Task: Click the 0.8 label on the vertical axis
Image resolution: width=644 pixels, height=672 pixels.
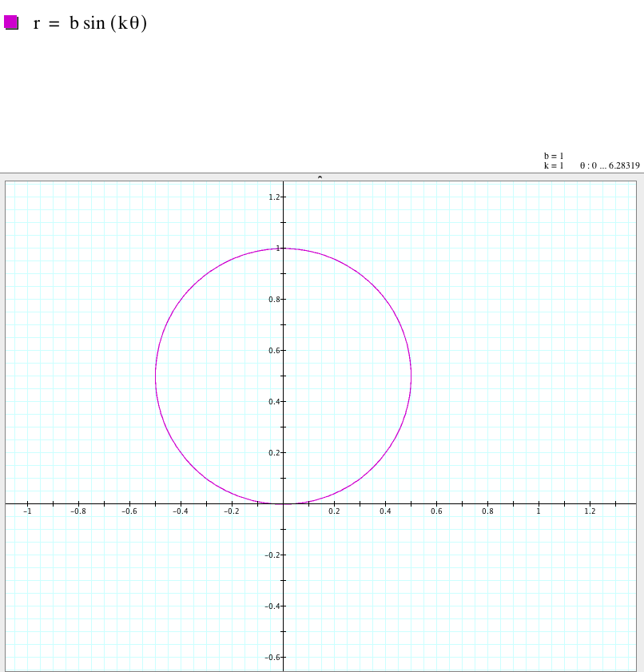Action: pyautogui.click(x=274, y=299)
